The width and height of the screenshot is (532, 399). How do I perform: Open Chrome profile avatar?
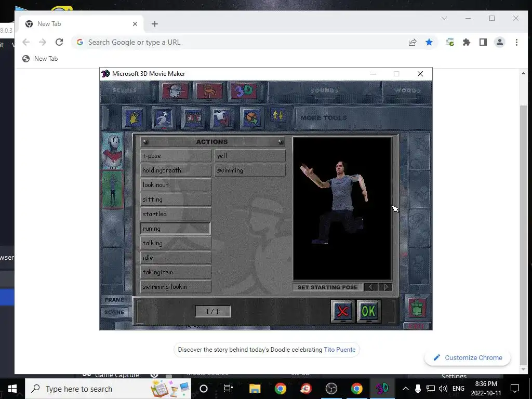[x=500, y=42]
